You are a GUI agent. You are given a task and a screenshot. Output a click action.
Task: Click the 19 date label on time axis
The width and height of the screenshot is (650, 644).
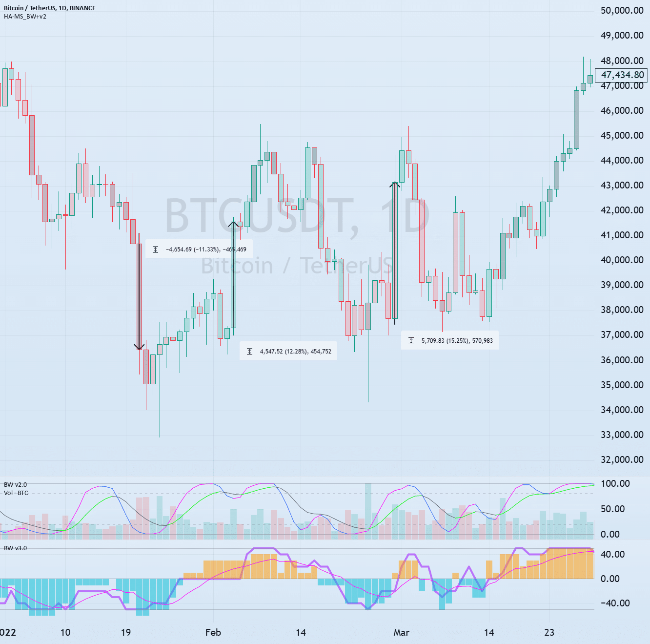(125, 632)
